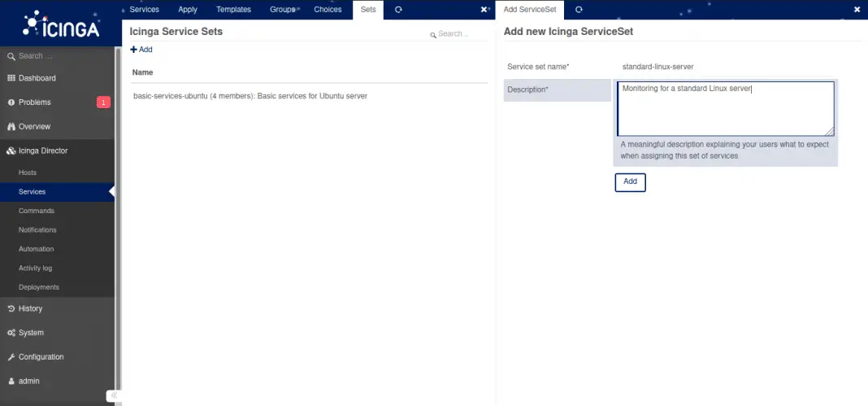Open the Problems section
The height and width of the screenshot is (406, 868).
point(34,103)
